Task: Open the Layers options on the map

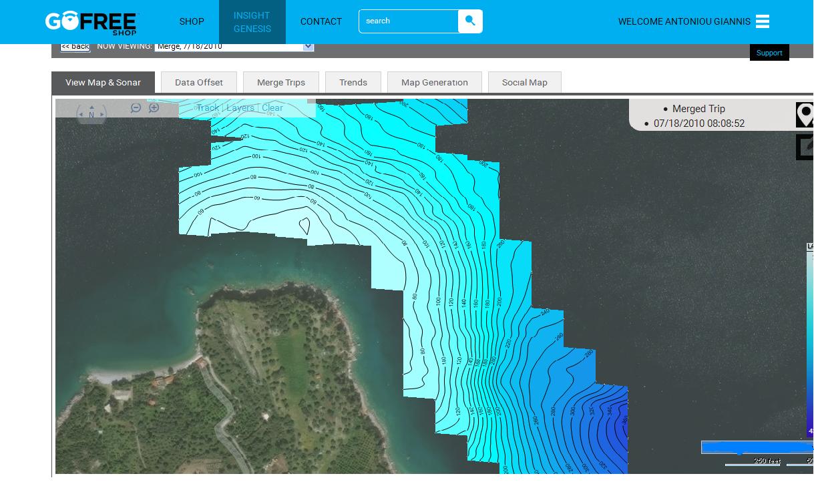Action: tap(240, 107)
